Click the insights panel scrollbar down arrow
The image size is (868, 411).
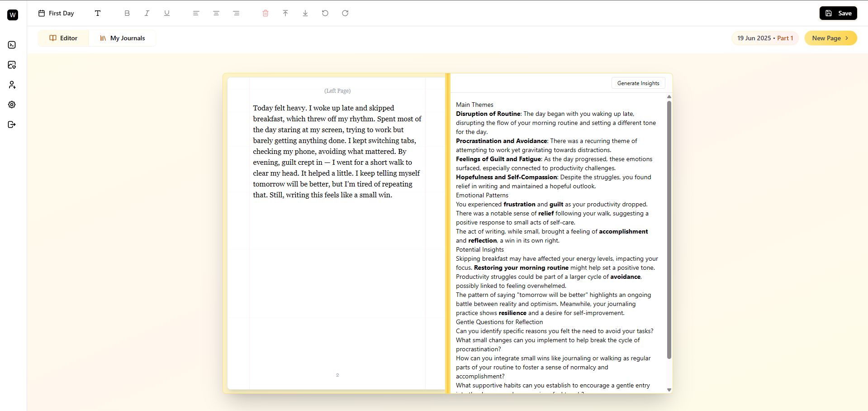[669, 389]
